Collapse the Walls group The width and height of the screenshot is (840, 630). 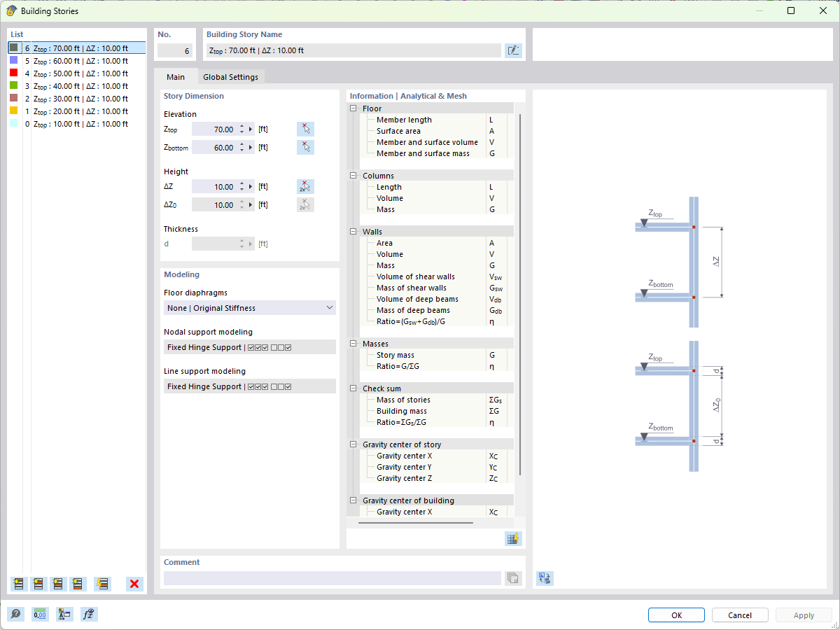(x=353, y=232)
